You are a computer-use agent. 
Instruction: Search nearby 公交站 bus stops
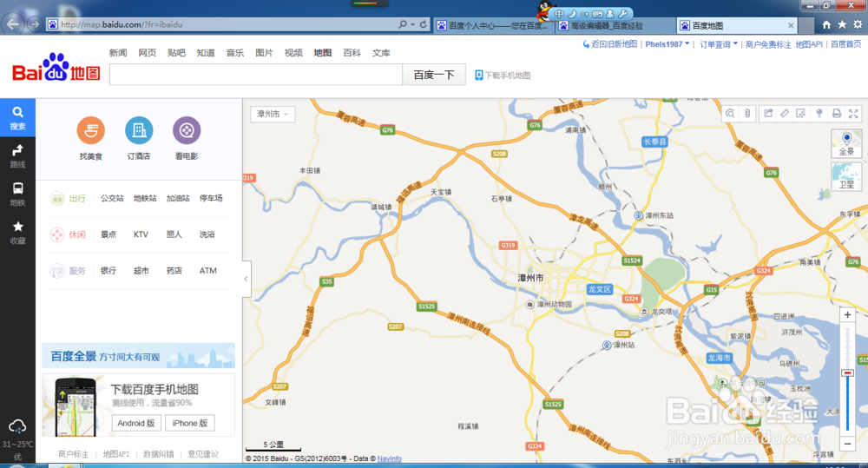(x=112, y=198)
